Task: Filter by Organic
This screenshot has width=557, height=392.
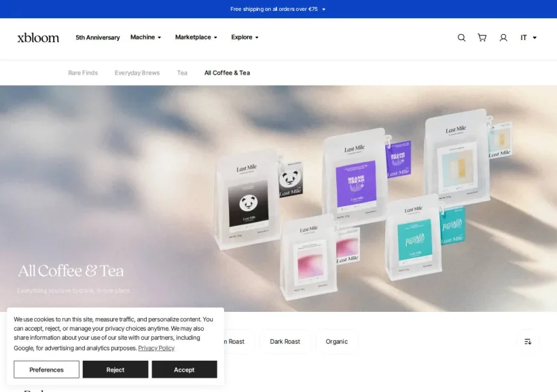Action: pyautogui.click(x=336, y=342)
